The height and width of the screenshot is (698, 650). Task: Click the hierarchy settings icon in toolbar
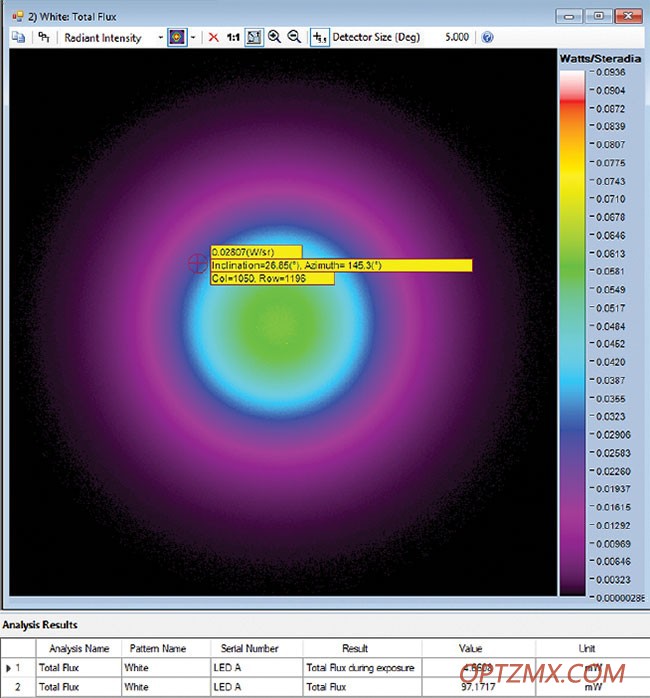[44, 37]
